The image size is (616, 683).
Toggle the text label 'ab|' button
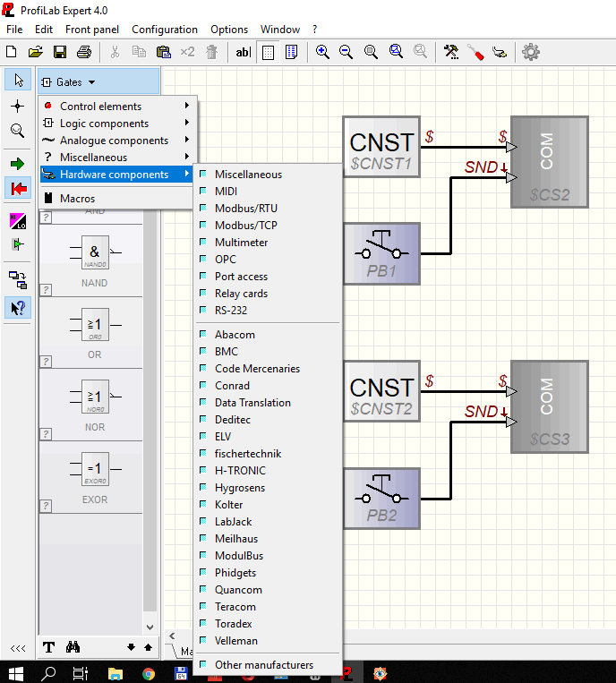click(243, 52)
